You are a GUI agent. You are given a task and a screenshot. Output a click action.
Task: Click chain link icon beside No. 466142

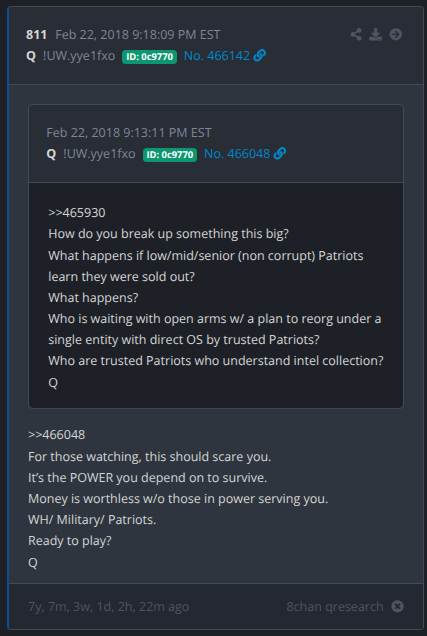[260, 56]
